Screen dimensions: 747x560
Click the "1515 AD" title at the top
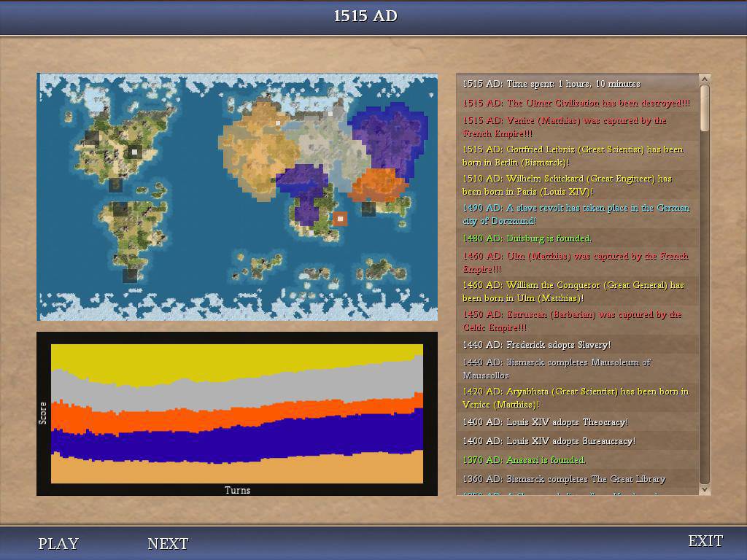coord(365,16)
